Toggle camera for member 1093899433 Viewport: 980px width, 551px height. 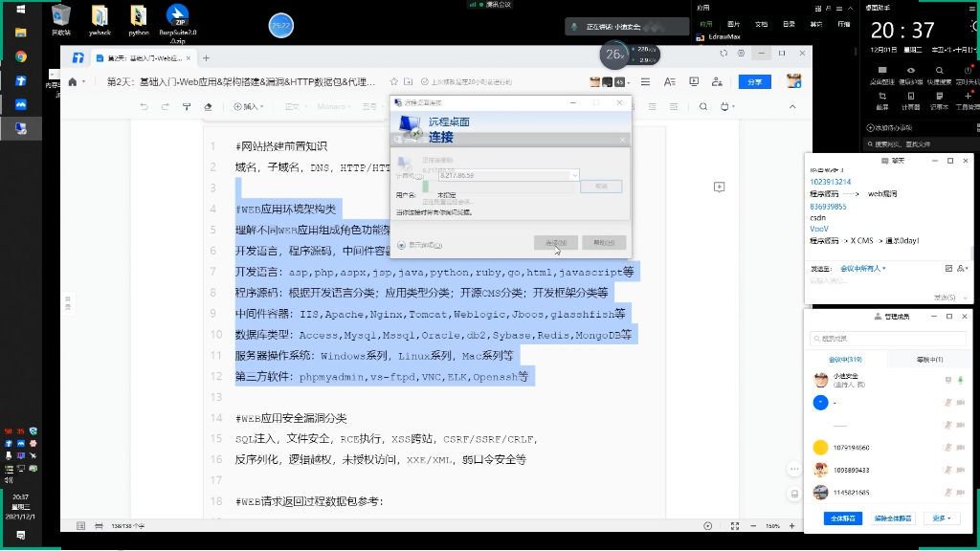961,470
